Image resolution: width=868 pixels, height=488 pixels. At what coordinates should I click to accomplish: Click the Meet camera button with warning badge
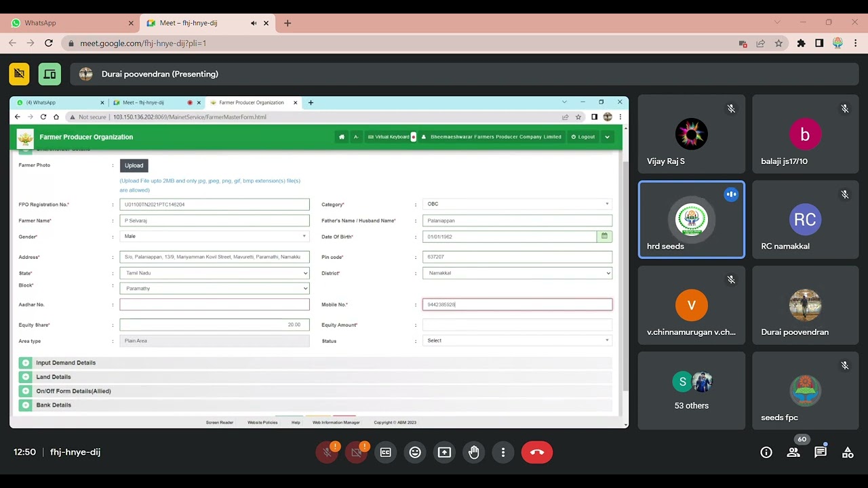pyautogui.click(x=356, y=452)
